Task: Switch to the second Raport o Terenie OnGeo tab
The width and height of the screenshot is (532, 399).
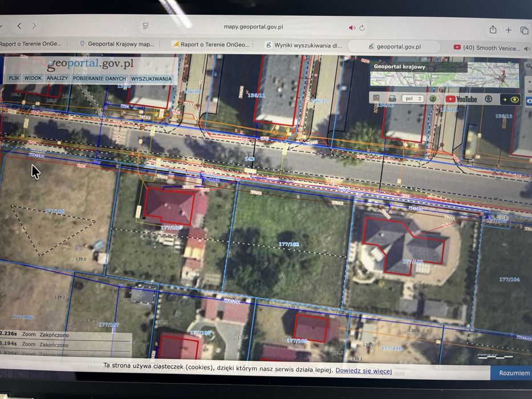Action: coord(211,44)
